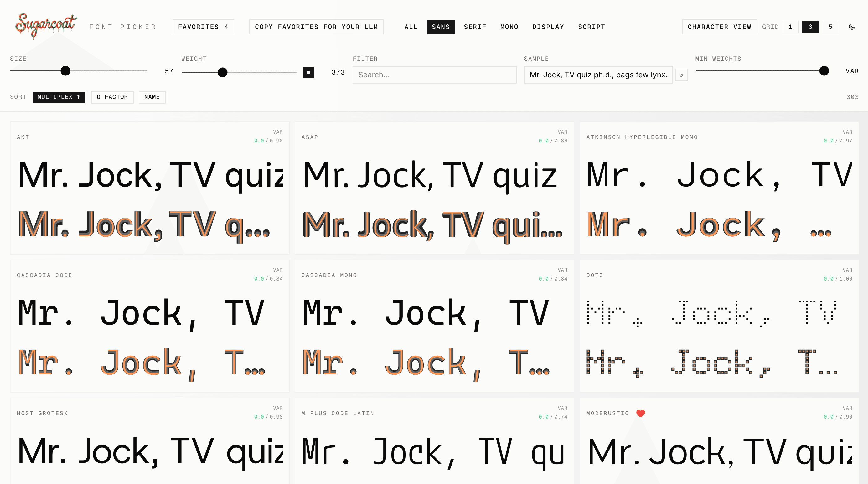The image size is (868, 484).
Task: Sort fonts by Name
Action: [x=152, y=97]
